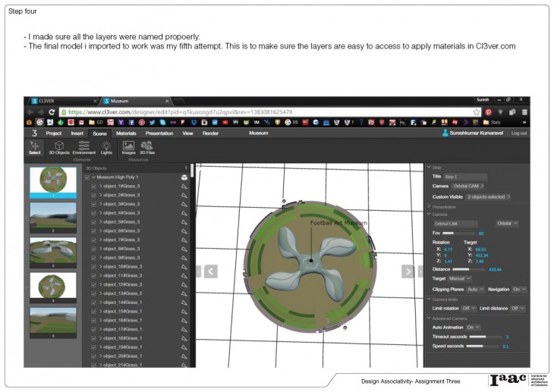The height and width of the screenshot is (392, 554).
Task: Activate the Select tool
Action: point(34,147)
